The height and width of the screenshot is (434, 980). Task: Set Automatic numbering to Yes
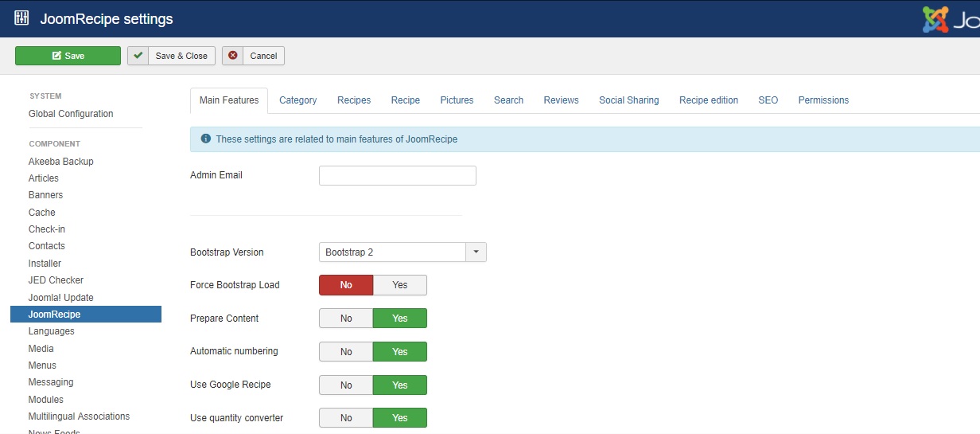[x=400, y=352]
